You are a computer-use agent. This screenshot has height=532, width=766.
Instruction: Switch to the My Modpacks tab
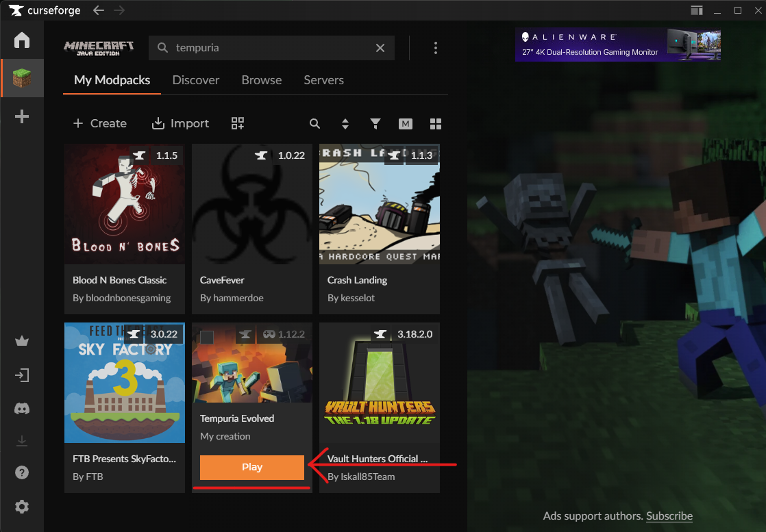[112, 80]
